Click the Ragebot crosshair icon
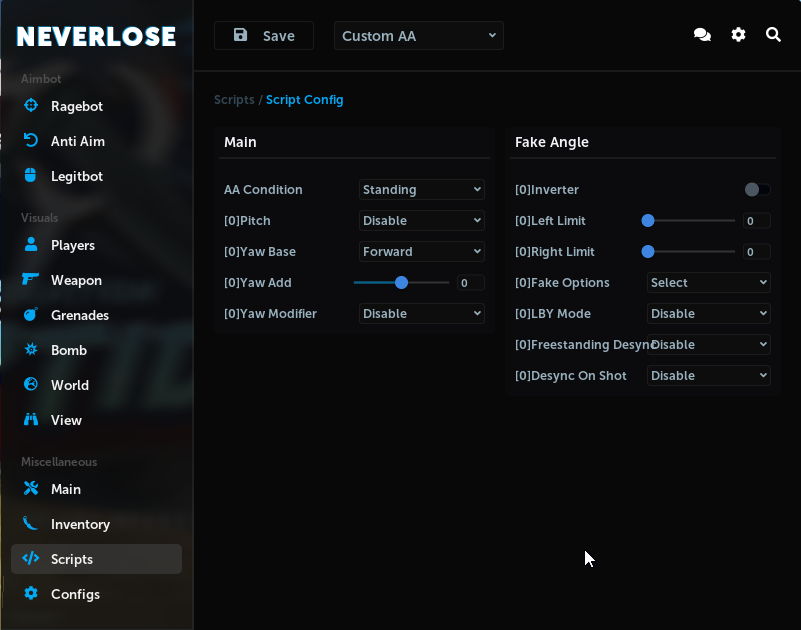The image size is (801, 630). [31, 106]
